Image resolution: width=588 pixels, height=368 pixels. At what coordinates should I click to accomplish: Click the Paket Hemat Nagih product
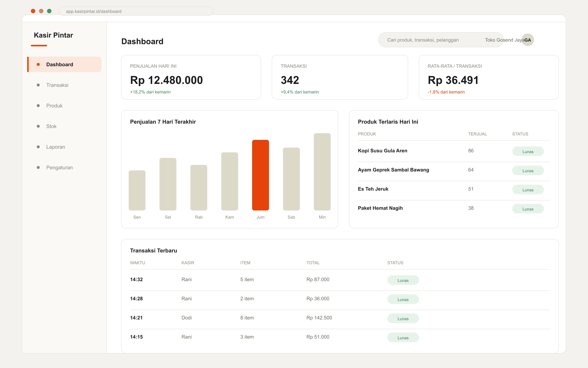pos(380,208)
